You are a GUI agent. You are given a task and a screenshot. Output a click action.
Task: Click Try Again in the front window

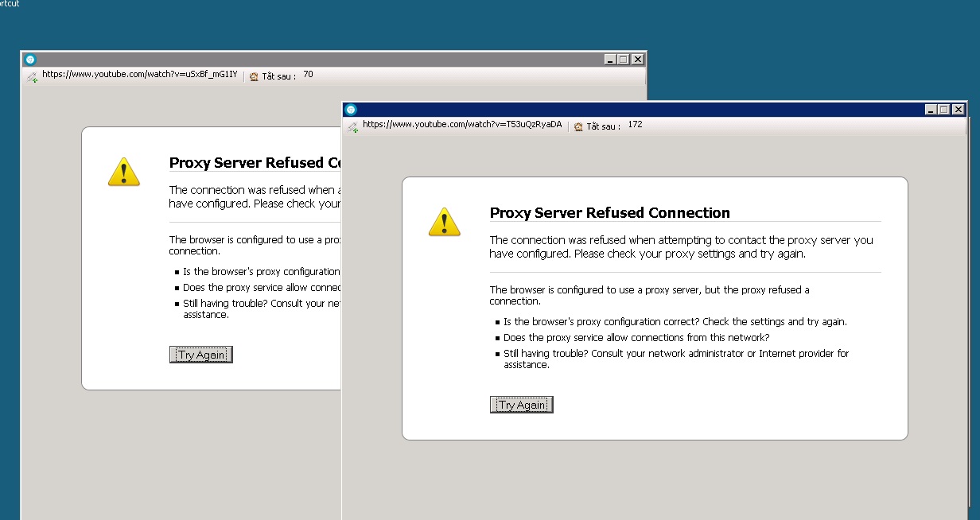(x=521, y=405)
